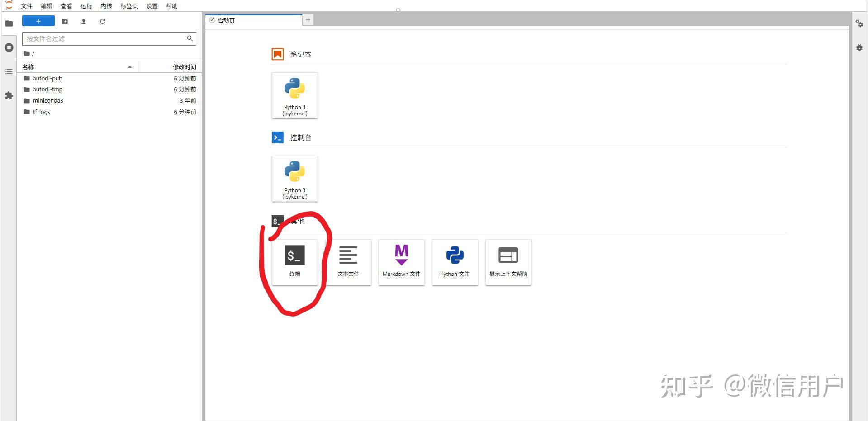Open the 文件 menu

[27, 6]
